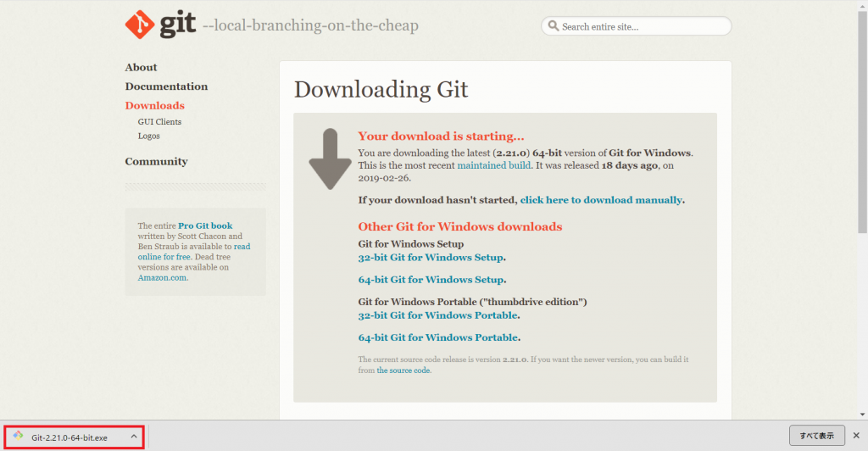
Task: Click 'Other Git for Windows downloads' heading
Action: (460, 226)
